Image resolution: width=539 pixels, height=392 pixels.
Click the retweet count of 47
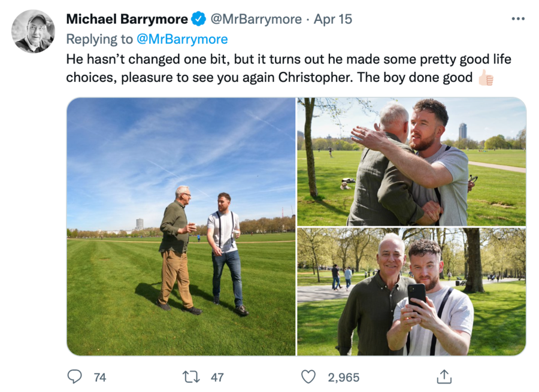coord(217,377)
